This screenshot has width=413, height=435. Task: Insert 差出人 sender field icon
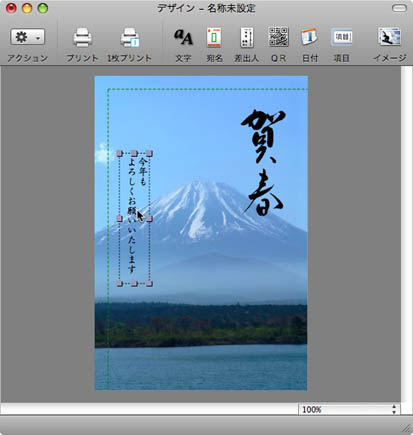pyautogui.click(x=247, y=37)
